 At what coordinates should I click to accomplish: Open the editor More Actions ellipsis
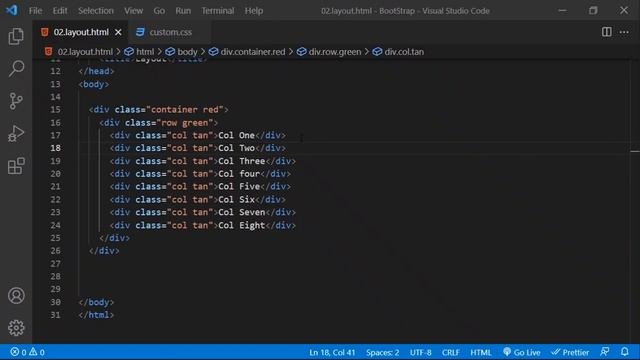624,32
